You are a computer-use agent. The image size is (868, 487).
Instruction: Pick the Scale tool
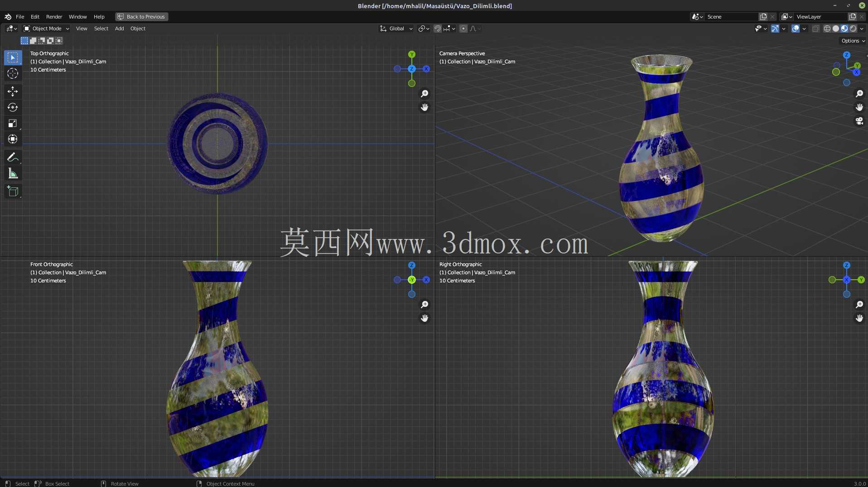pos(13,123)
